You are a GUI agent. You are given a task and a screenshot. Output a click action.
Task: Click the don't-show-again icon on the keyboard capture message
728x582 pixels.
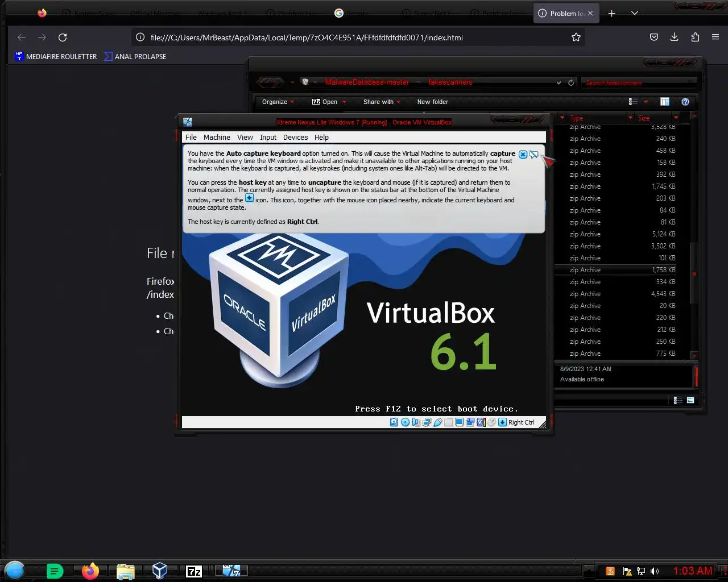pyautogui.click(x=533, y=154)
